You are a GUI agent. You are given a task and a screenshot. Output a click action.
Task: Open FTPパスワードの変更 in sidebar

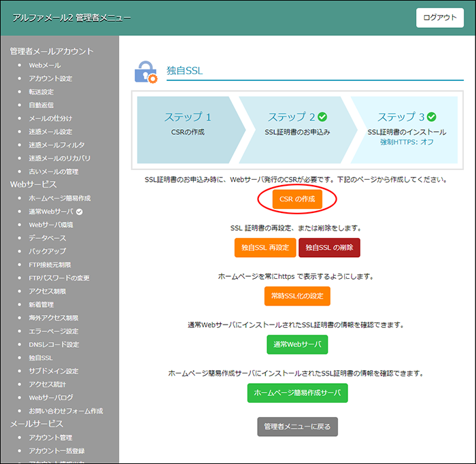coord(59,278)
